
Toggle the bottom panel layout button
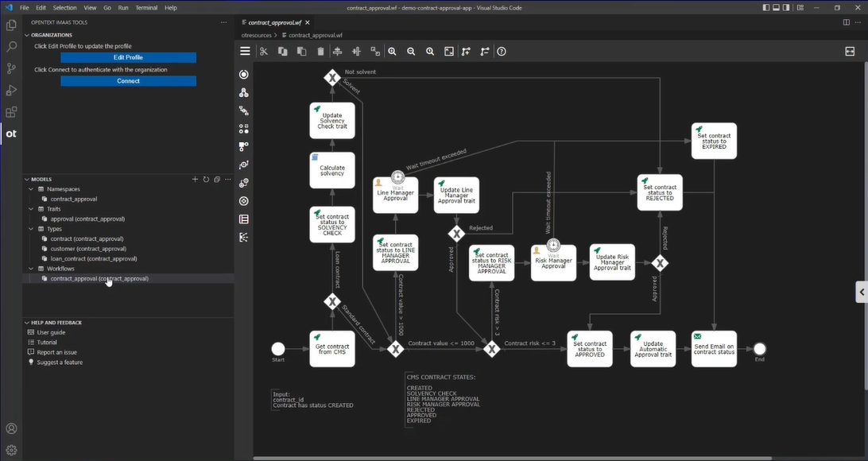coord(776,8)
